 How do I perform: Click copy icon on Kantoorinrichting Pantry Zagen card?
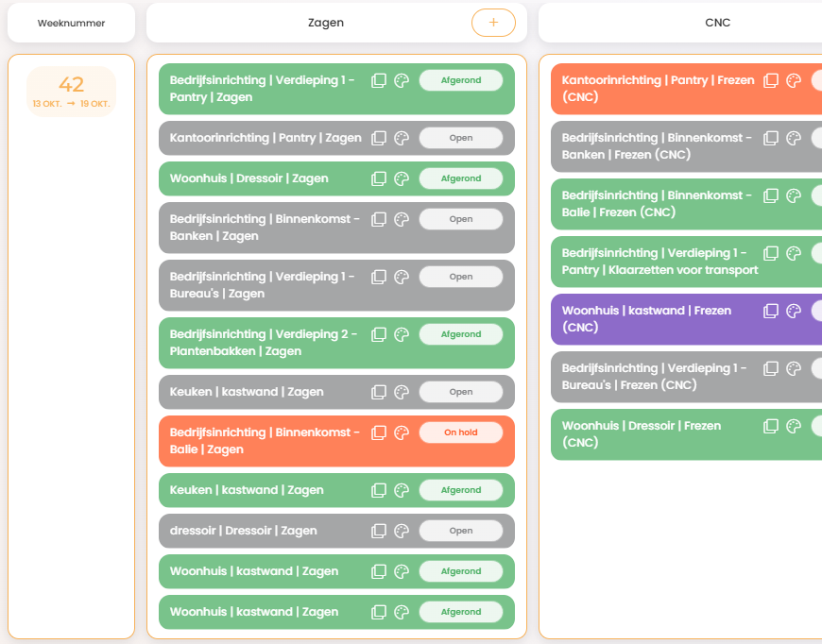tap(379, 138)
